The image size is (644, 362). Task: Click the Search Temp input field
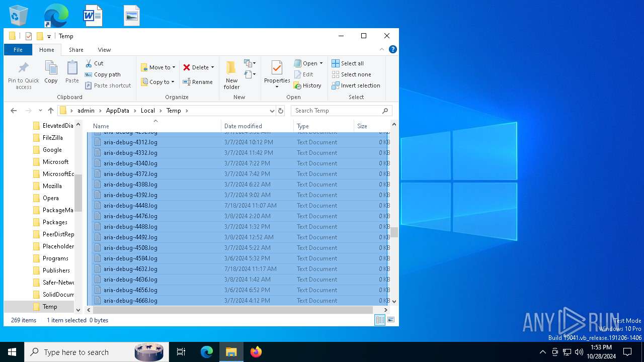[x=336, y=111]
